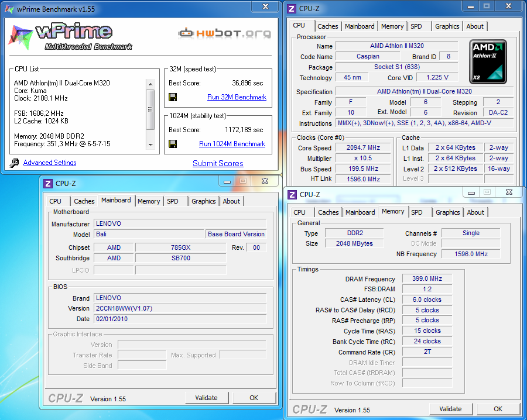
Task: Close the CPU-Z Memory window
Action: (x=509, y=192)
